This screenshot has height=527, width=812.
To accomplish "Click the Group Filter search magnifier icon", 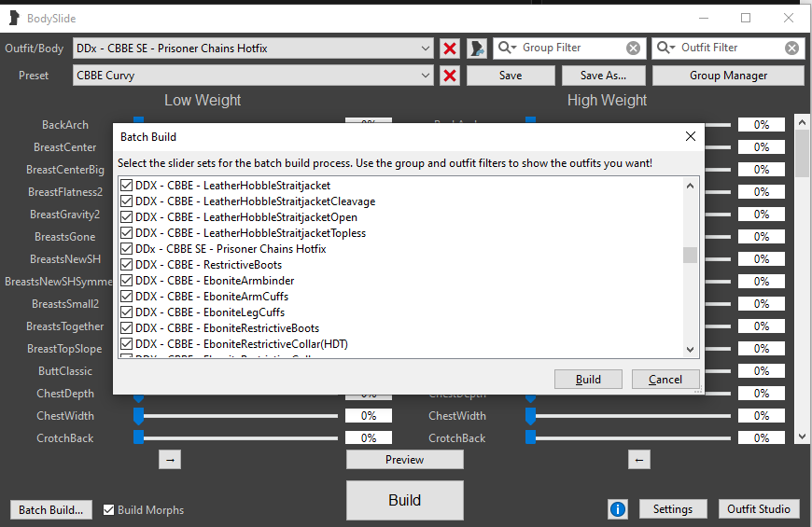I will point(507,48).
